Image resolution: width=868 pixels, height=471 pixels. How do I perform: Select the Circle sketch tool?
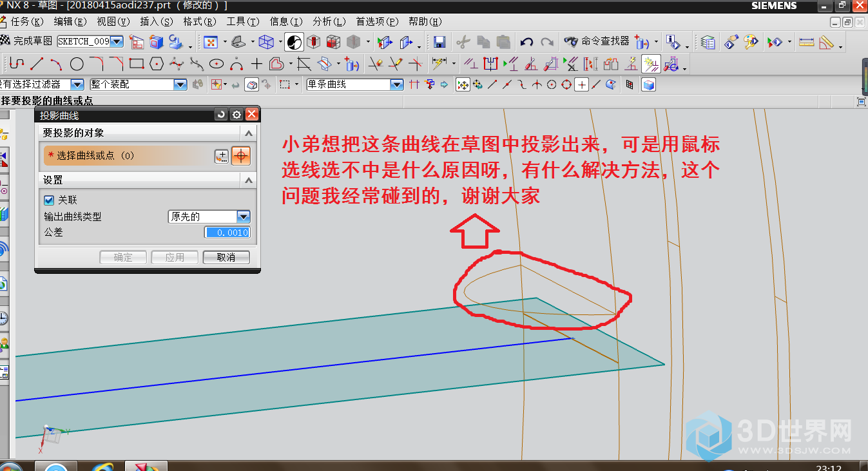[x=77, y=64]
